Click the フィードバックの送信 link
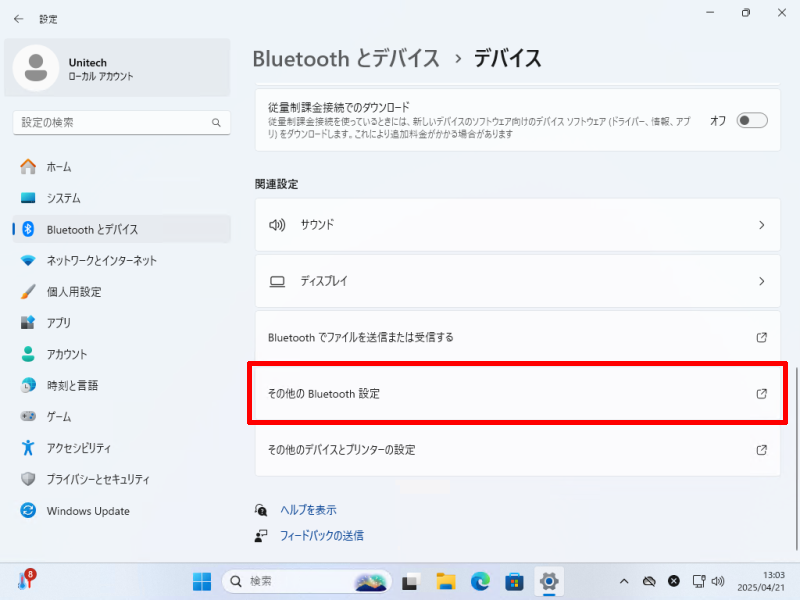 (321, 535)
